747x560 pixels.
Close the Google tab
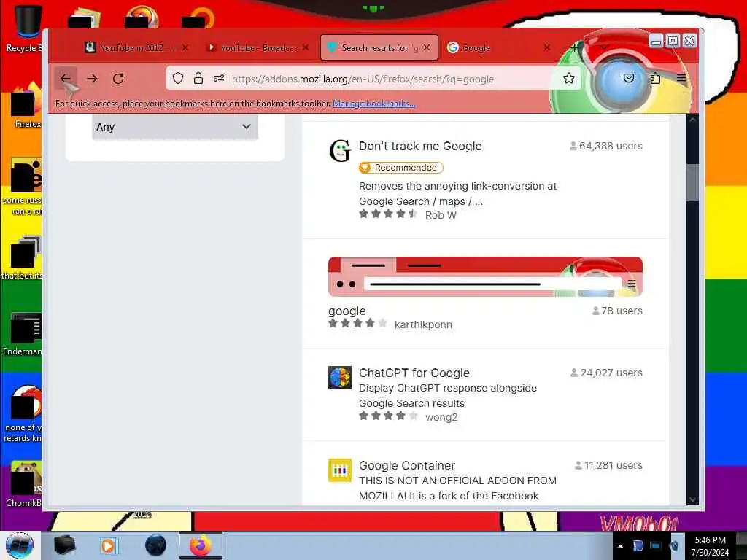pos(547,47)
